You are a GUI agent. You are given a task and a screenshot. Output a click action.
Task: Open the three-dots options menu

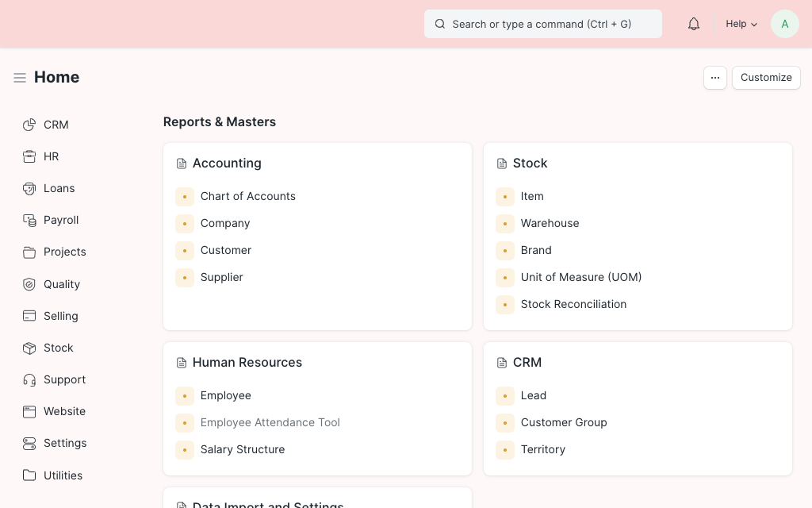[x=715, y=78]
